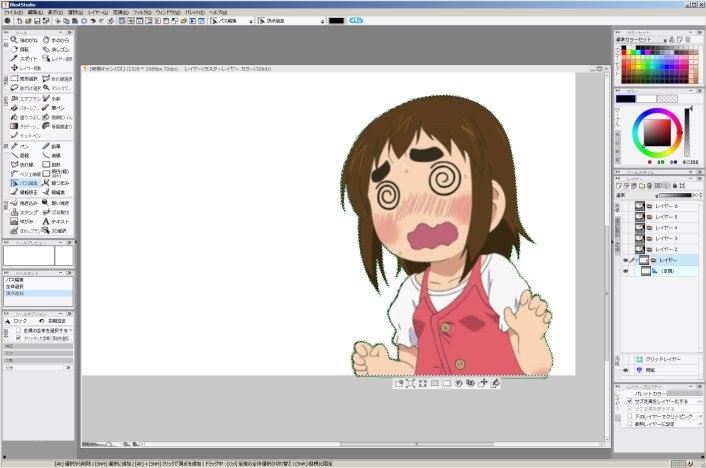This screenshot has height=468, width=706.
Task: Enable 下のレイヤーでクリッピング checkbox
Action: 629,417
